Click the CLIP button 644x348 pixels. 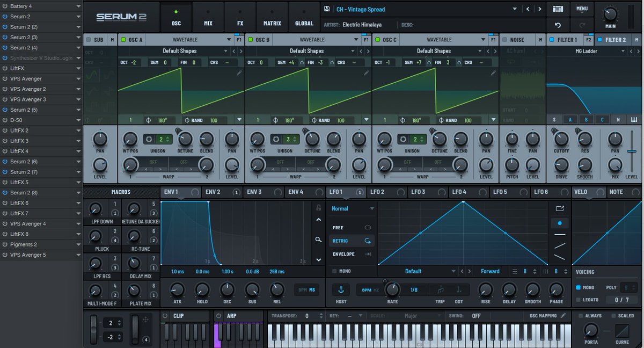(179, 316)
